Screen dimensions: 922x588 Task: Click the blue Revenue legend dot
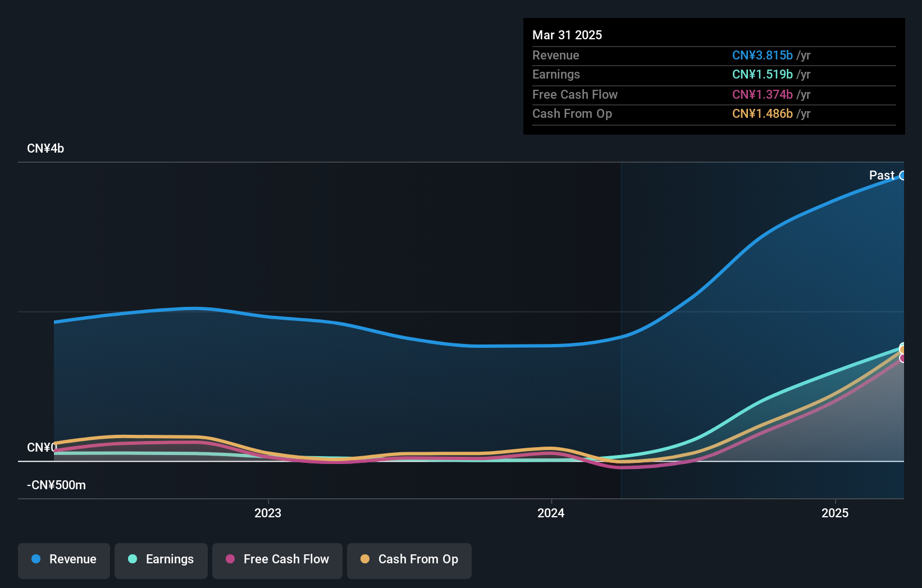[36, 559]
